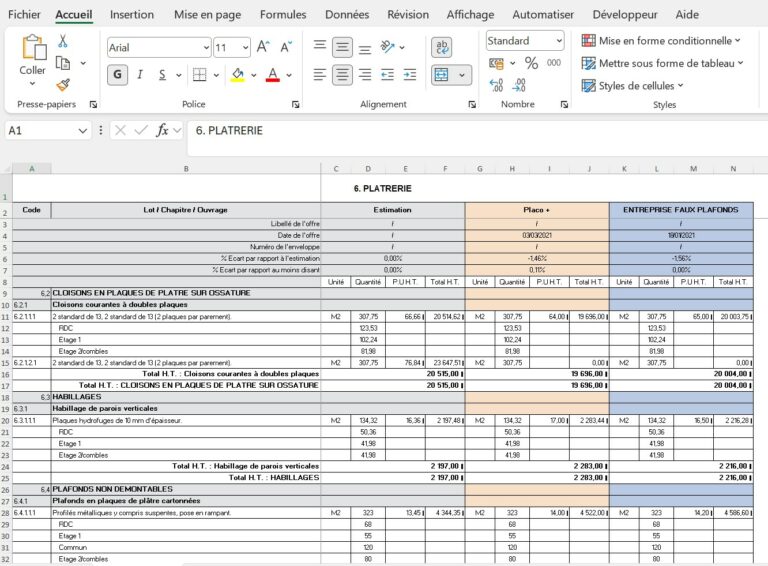This screenshot has height=566, width=768.
Task: Switch to the Mise en page tab
Action: 207,14
